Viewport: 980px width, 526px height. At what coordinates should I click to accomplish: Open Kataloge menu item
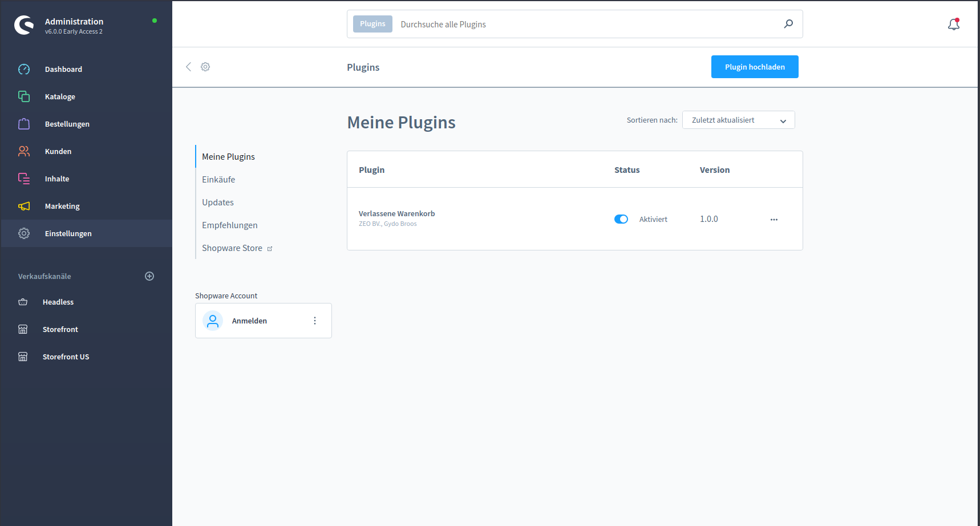87,96
